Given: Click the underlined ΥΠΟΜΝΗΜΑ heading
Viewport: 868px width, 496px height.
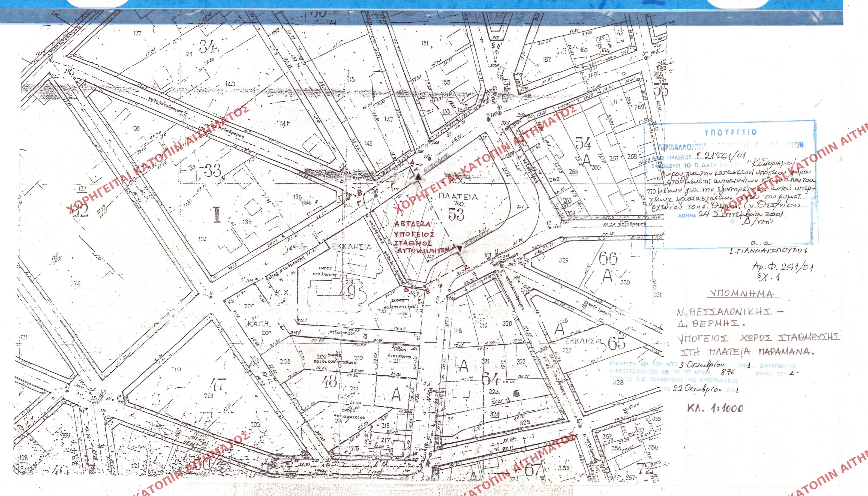Looking at the screenshot, I should [x=745, y=294].
